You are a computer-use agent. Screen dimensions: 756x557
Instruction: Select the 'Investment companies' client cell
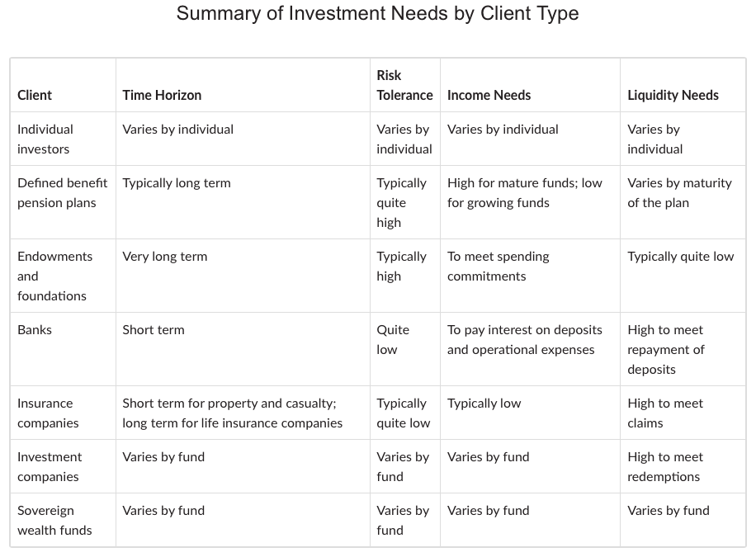point(48,466)
